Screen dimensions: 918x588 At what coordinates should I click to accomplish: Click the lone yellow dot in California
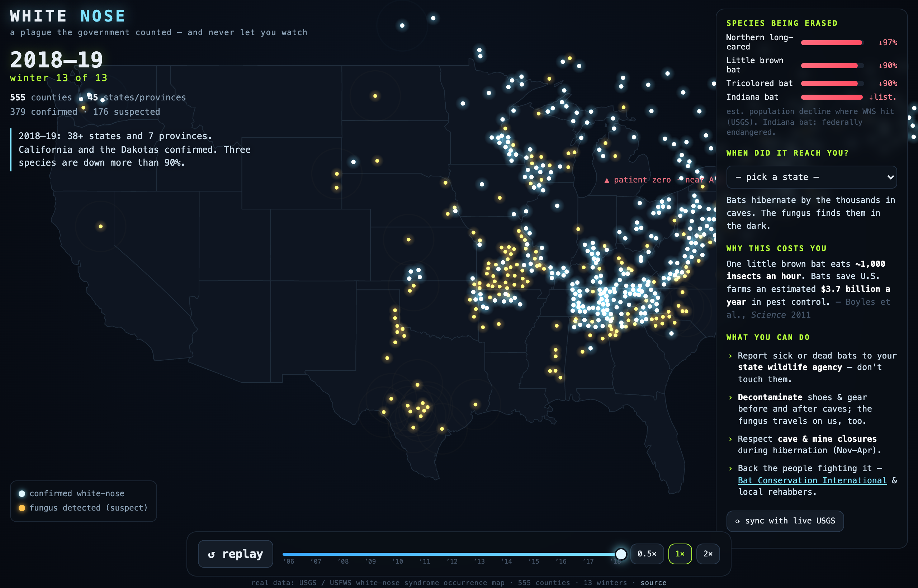click(101, 227)
